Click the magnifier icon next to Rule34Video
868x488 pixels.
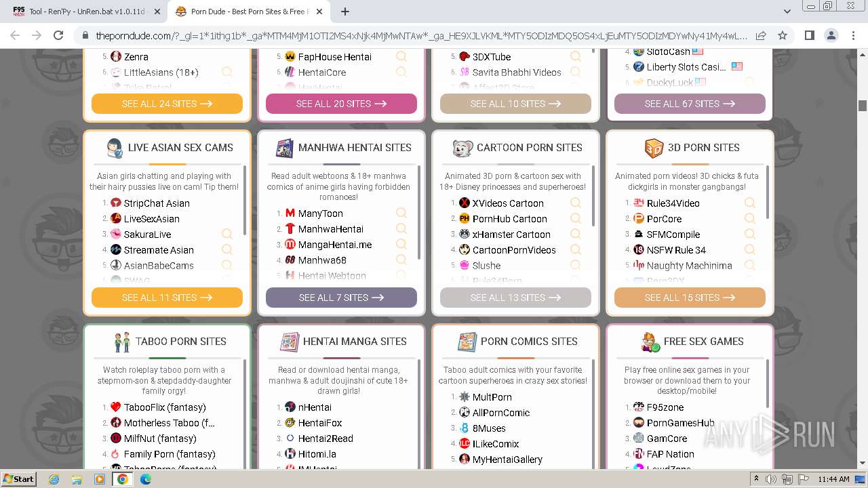click(x=750, y=203)
